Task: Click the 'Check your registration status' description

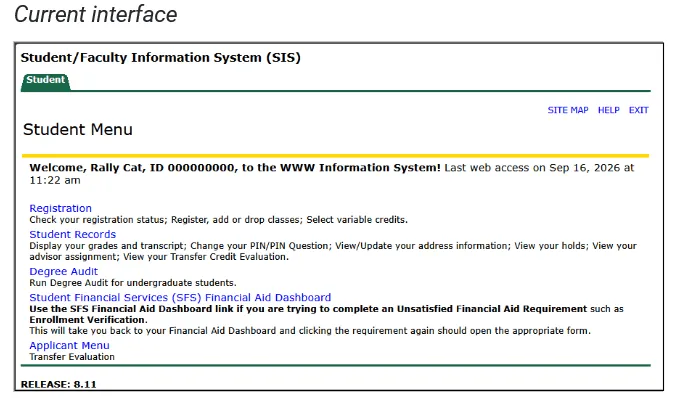Action: click(x=218, y=220)
